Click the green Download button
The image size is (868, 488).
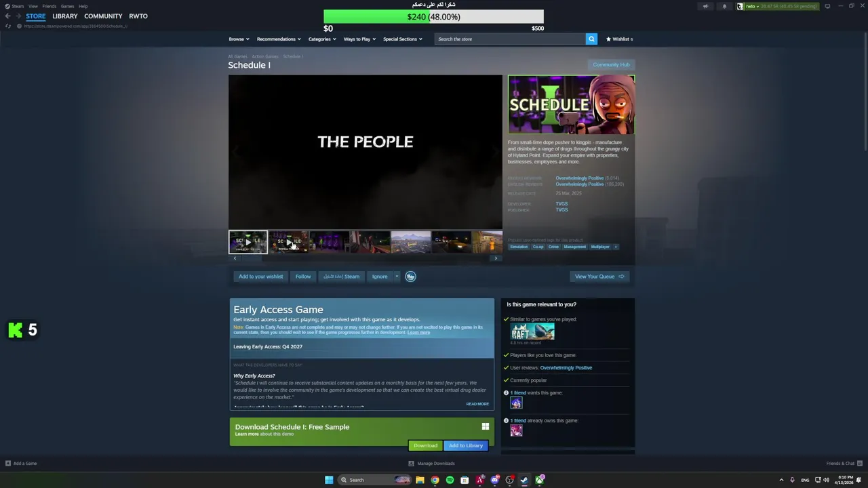(x=425, y=445)
